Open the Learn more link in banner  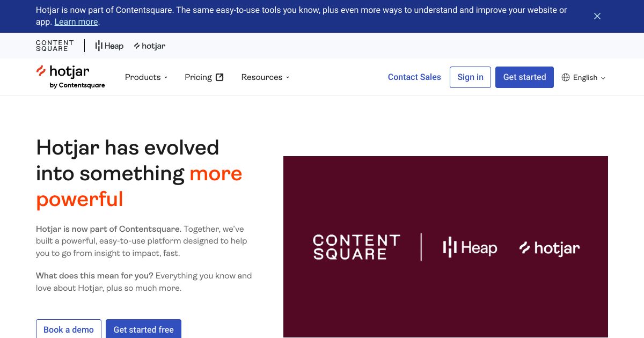click(x=76, y=22)
